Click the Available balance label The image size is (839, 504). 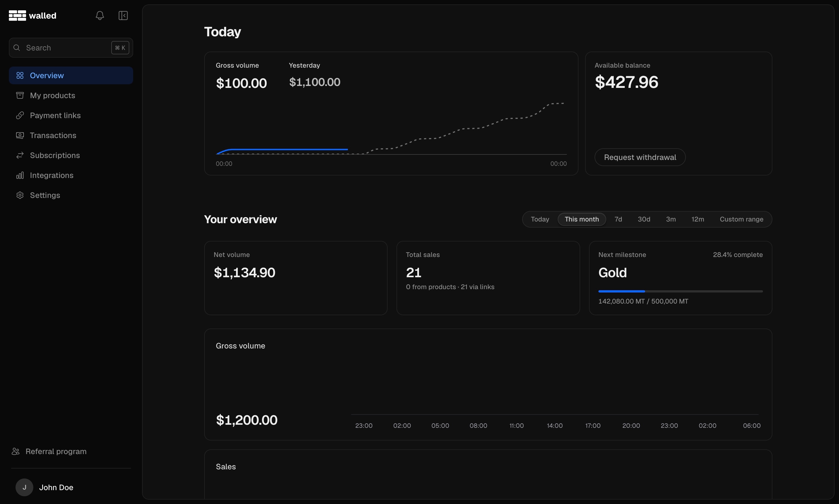[x=622, y=65]
